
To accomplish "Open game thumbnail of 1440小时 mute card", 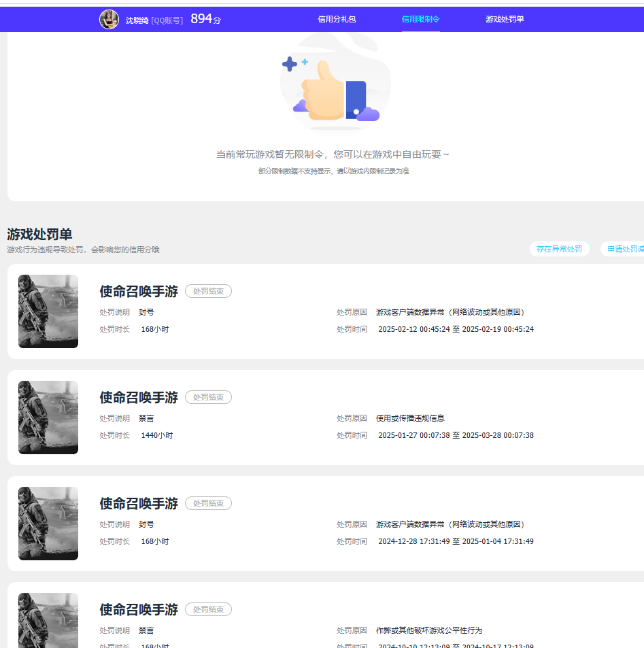I will [x=48, y=417].
